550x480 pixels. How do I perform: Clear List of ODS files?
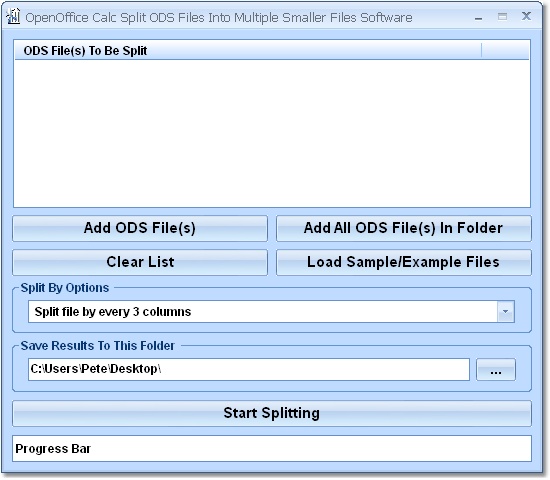140,262
